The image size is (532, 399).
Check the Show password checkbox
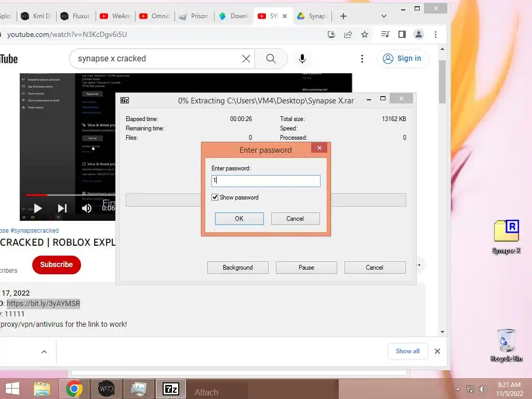point(215,197)
